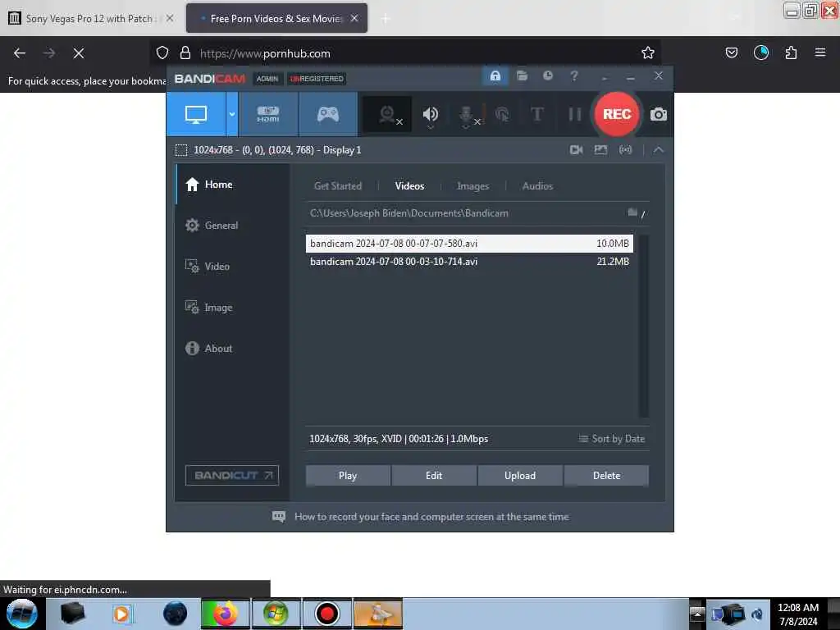
Task: Stop loading the page
Action: (78, 53)
